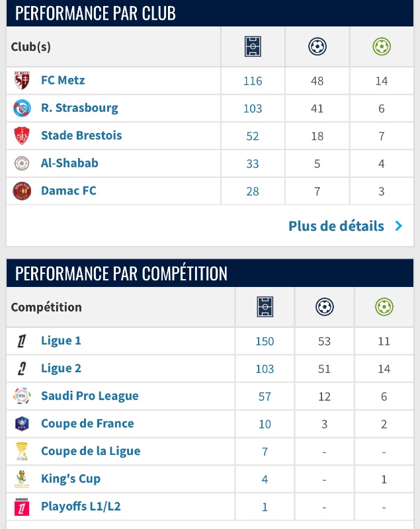Click the Saudi Pro League logo
The height and width of the screenshot is (529, 420).
click(x=22, y=395)
